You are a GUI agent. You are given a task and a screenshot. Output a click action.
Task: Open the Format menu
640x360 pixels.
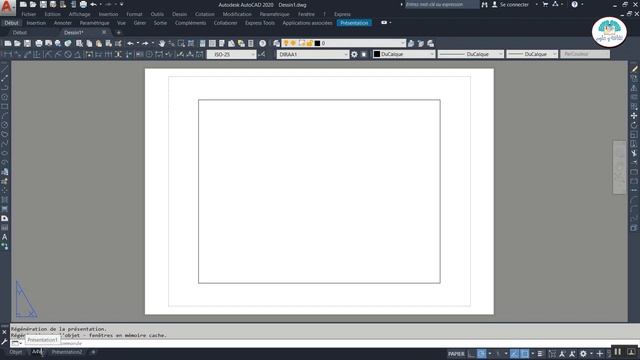[x=134, y=14]
